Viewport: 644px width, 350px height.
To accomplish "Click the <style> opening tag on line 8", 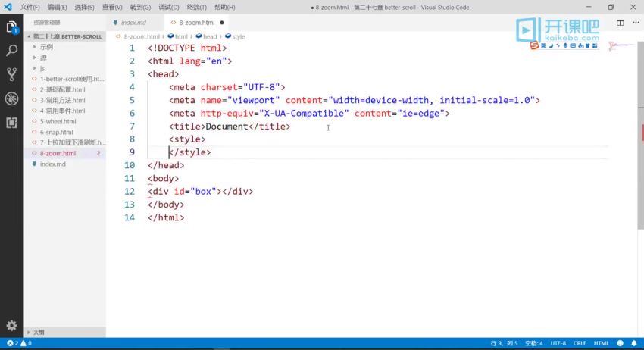I will pos(187,139).
